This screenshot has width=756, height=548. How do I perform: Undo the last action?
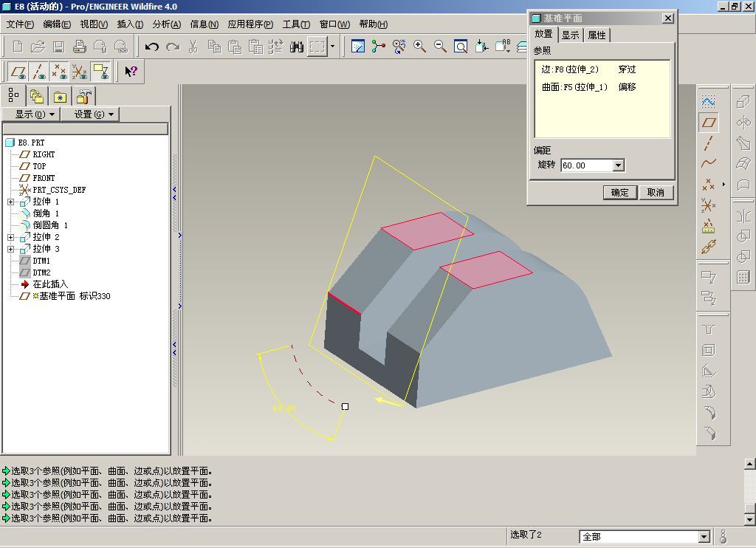coord(152,47)
